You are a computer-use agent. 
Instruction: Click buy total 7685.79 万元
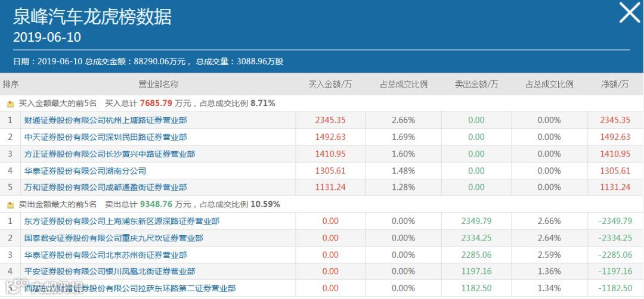pos(166,104)
